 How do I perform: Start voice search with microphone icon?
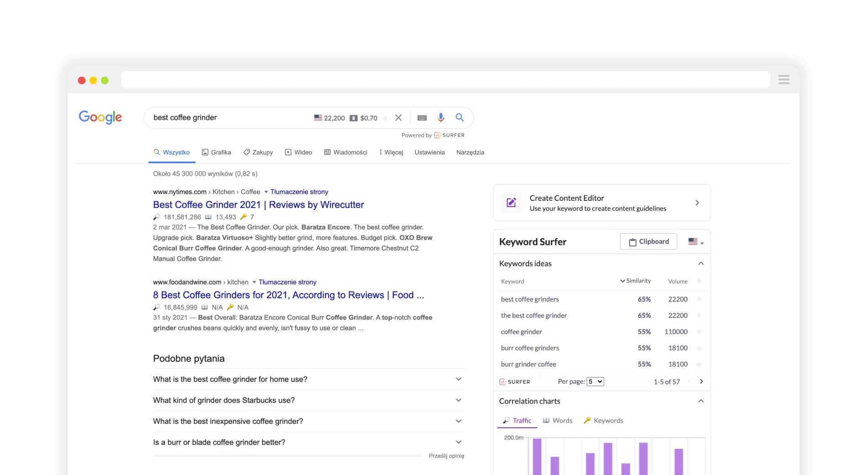441,117
